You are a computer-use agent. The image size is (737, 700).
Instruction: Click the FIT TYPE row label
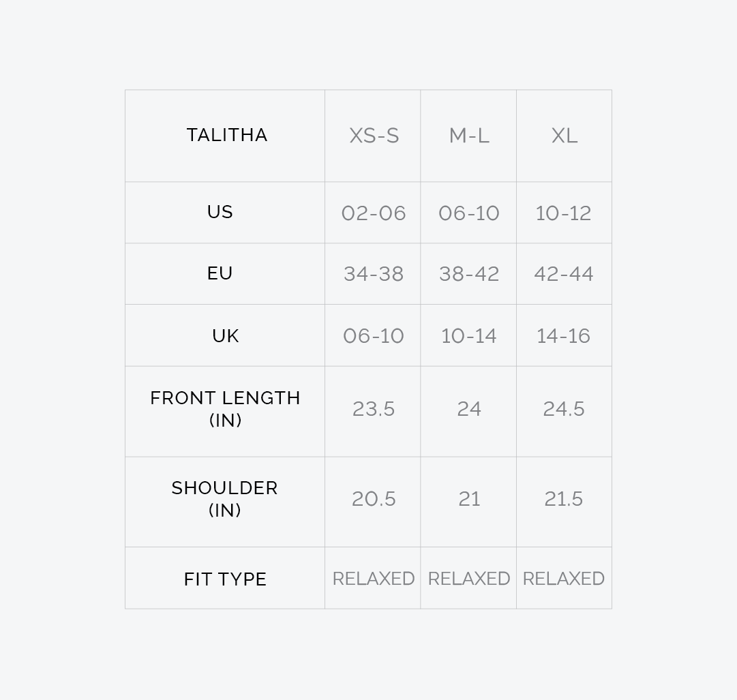point(225,579)
